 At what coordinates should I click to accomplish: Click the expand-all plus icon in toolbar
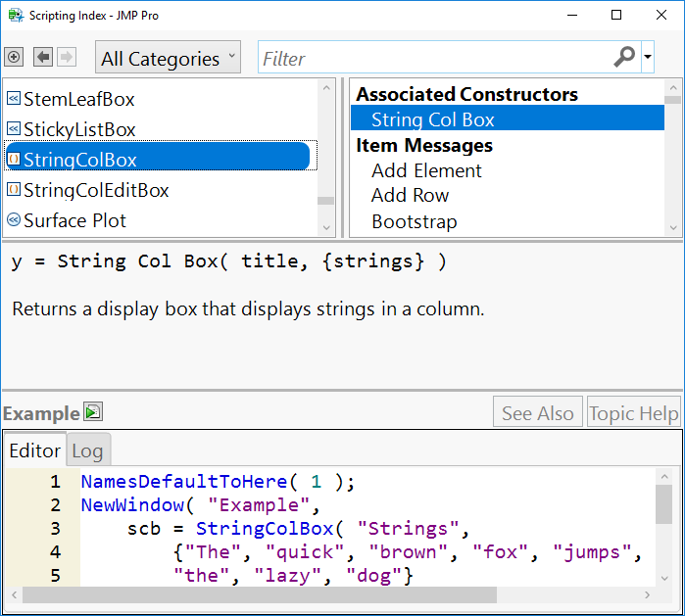point(14,58)
